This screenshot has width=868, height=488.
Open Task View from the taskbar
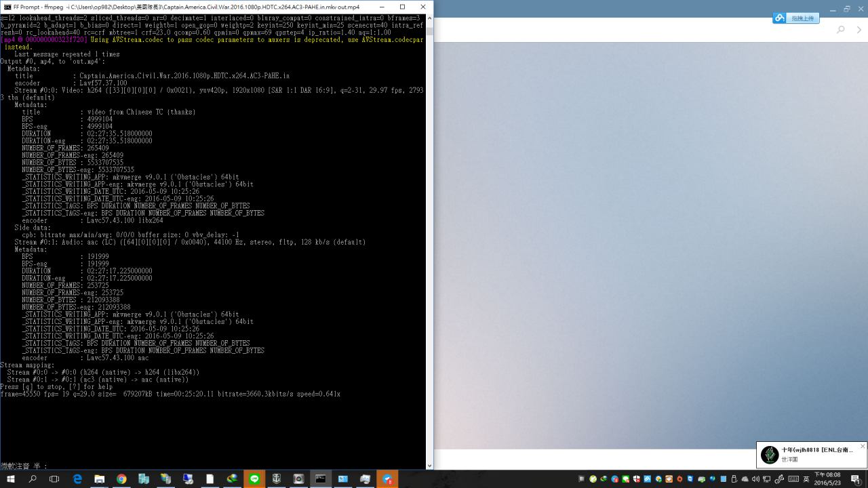click(55, 479)
